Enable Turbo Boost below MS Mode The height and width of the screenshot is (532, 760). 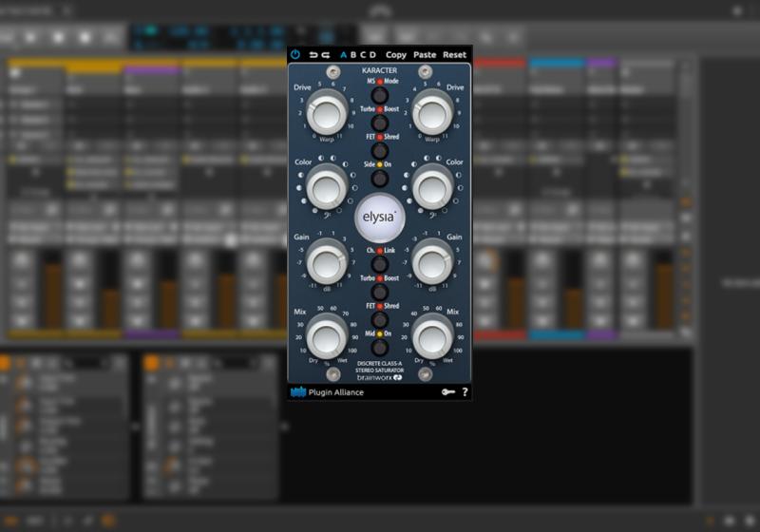379,123
